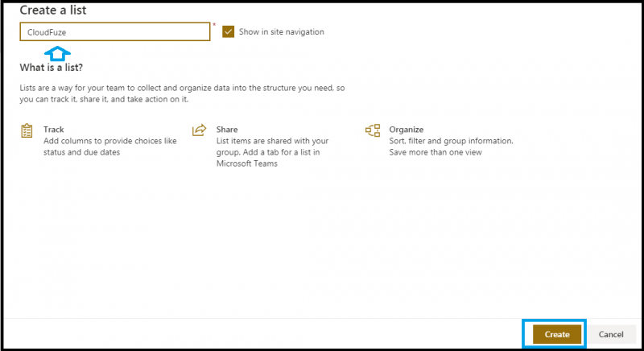Click the 'Sort, filter and group information' text

(x=451, y=141)
